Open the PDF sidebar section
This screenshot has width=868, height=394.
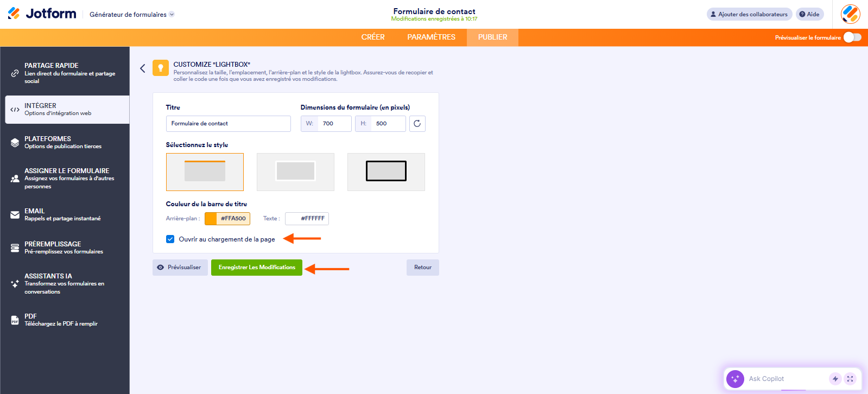click(x=67, y=320)
